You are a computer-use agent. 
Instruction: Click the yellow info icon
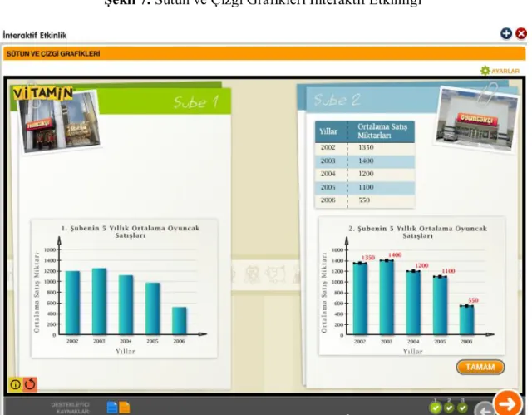15,384
